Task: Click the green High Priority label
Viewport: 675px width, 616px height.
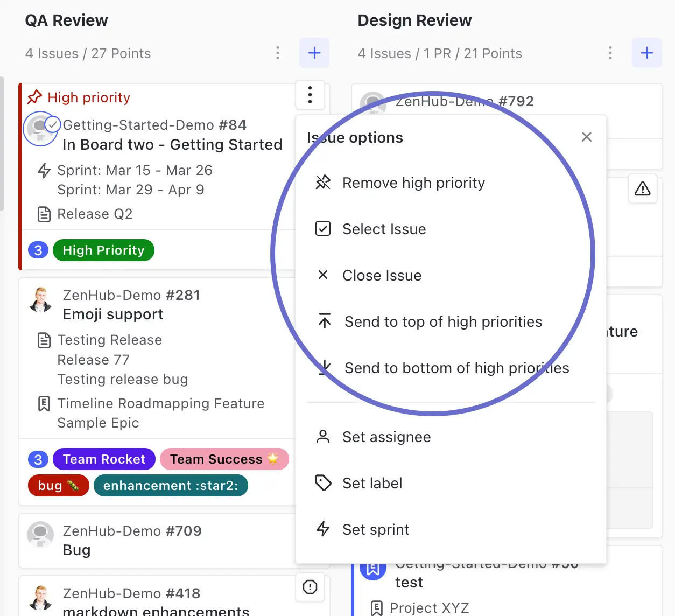Action: click(103, 250)
